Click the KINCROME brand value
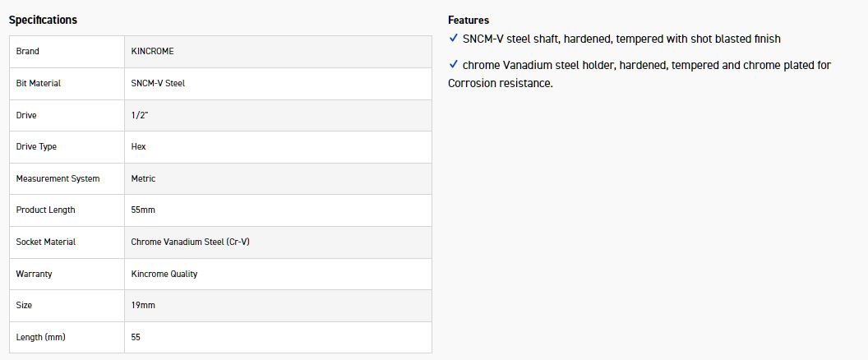The image size is (868, 360). coord(152,51)
